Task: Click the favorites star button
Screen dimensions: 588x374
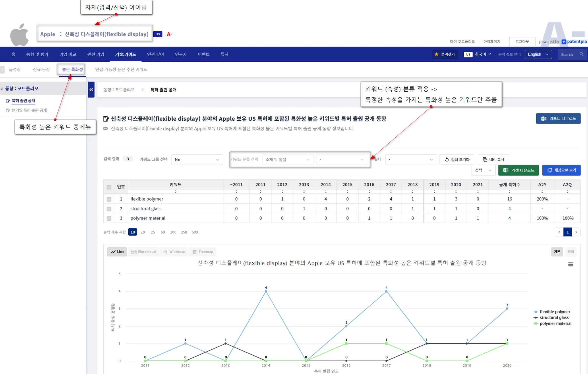Action: (x=445, y=54)
